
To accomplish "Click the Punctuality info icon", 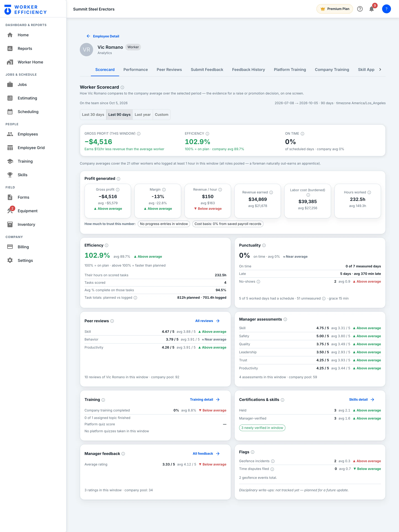I will [264, 245].
